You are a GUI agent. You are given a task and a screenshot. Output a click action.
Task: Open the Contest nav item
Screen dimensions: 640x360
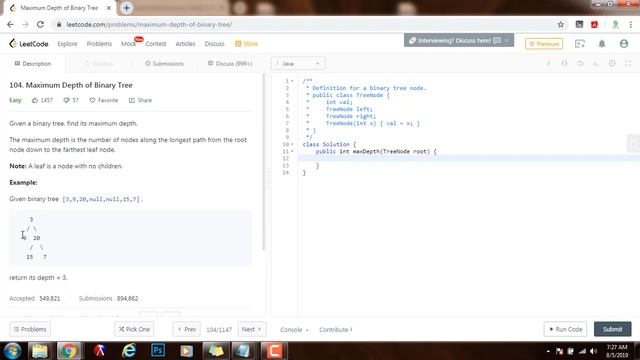(x=156, y=44)
